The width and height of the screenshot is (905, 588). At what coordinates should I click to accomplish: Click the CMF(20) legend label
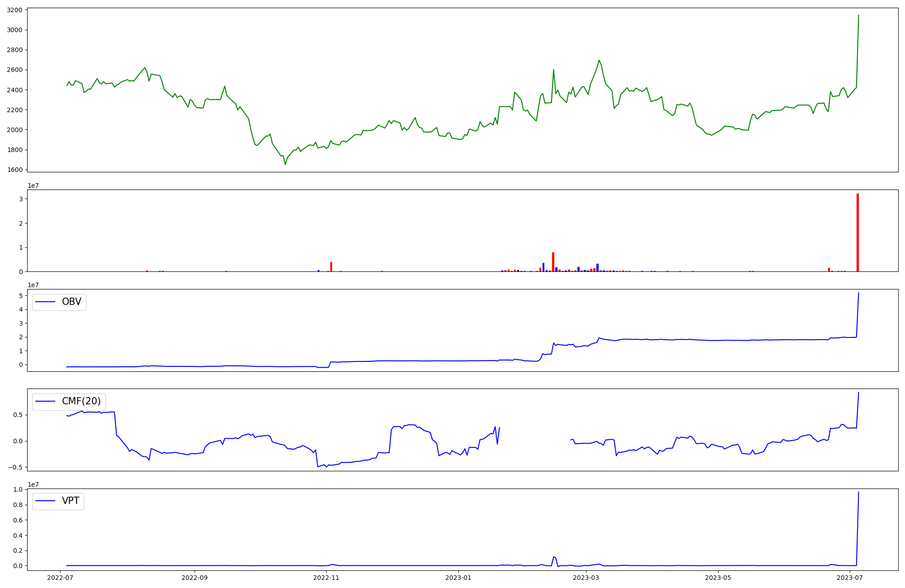[81, 401]
